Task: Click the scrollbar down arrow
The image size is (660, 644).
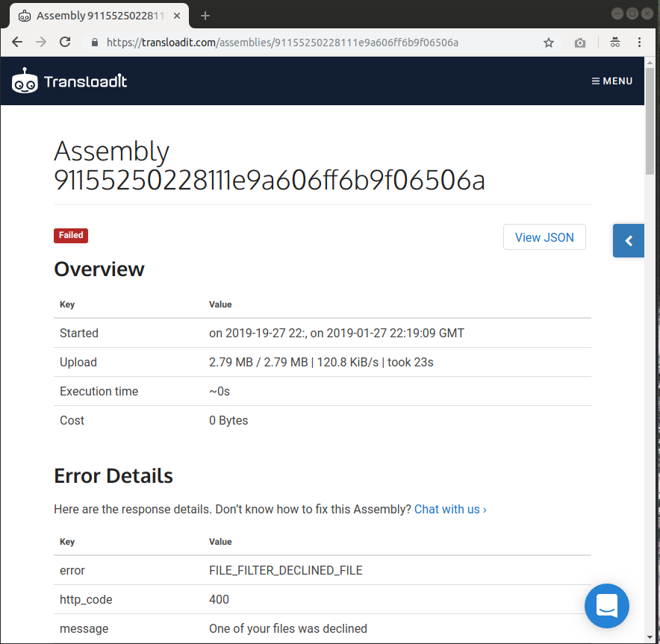Action: tap(650, 637)
